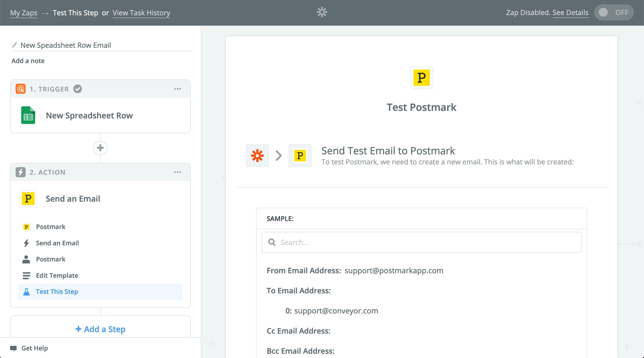The image size is (644, 358).
Task: Click the SAMPLE: header label
Action: tap(280, 219)
